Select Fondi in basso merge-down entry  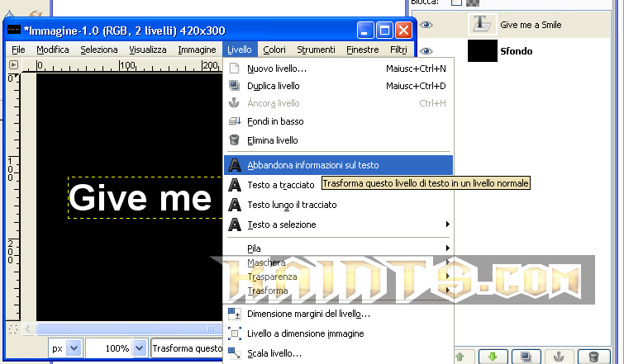[x=338, y=121]
